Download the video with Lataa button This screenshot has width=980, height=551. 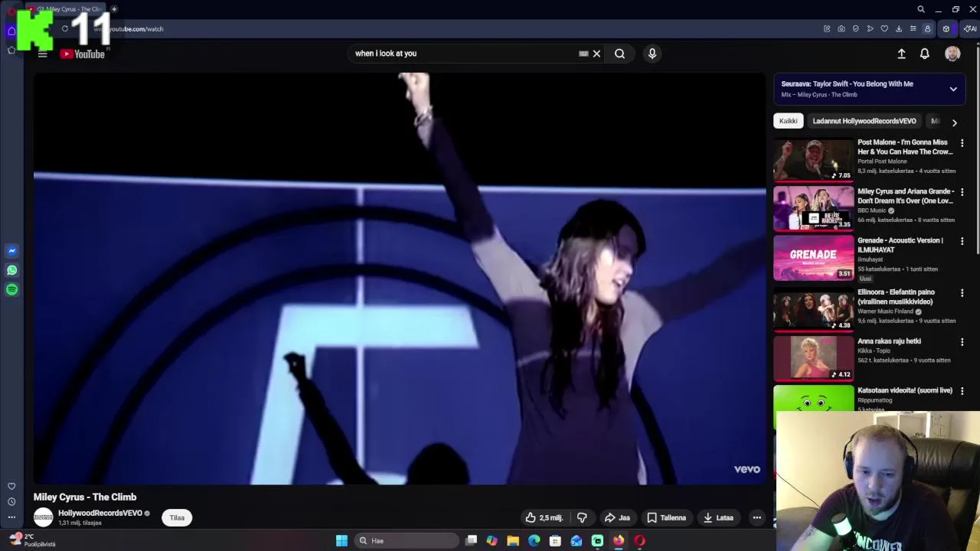tap(718, 518)
